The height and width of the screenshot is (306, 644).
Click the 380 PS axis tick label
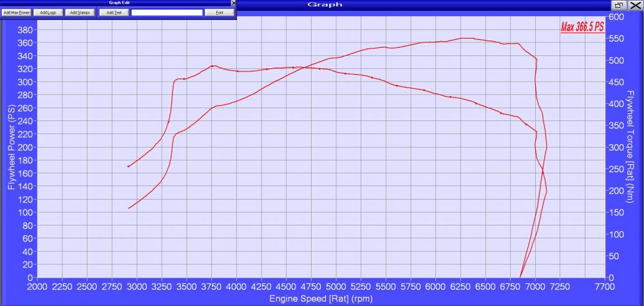click(26, 30)
